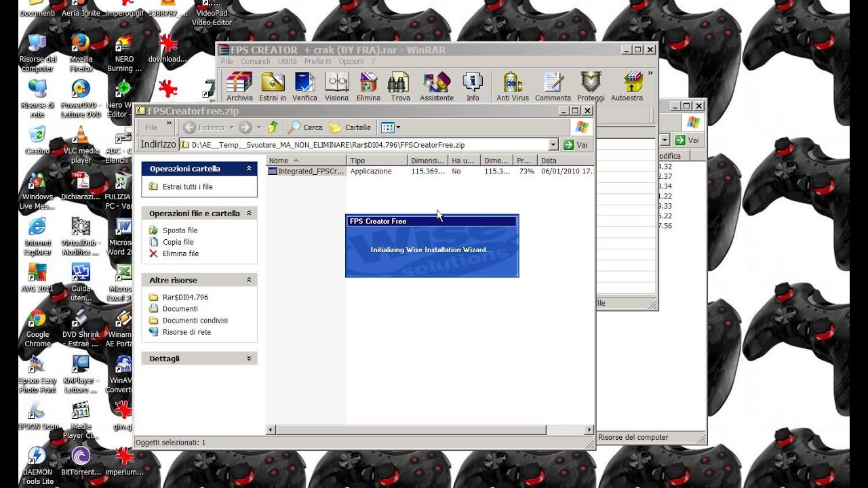Click Estrai tutti i file link

coord(187,187)
